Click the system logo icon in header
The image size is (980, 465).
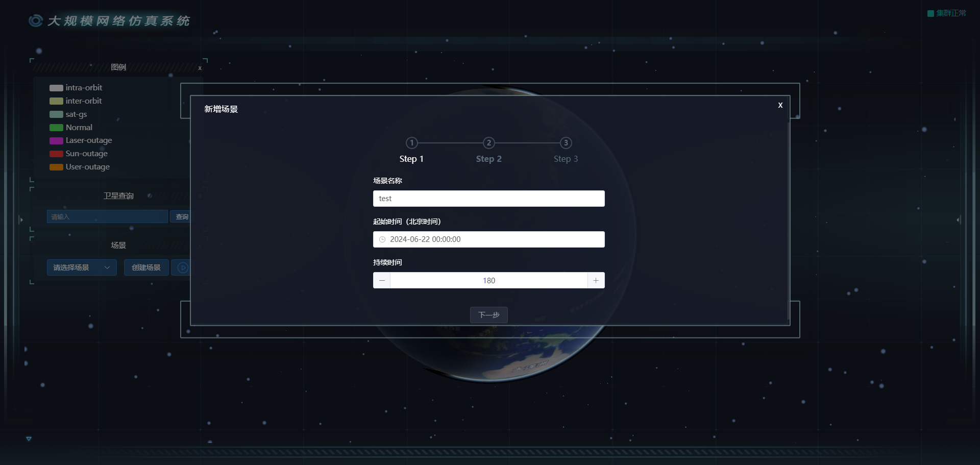click(36, 20)
